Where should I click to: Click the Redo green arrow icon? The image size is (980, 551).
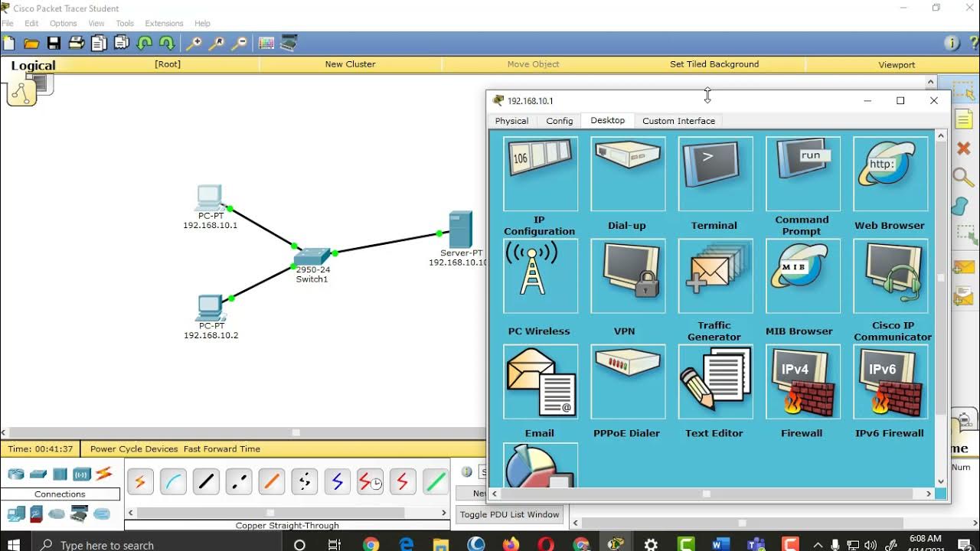tap(166, 43)
